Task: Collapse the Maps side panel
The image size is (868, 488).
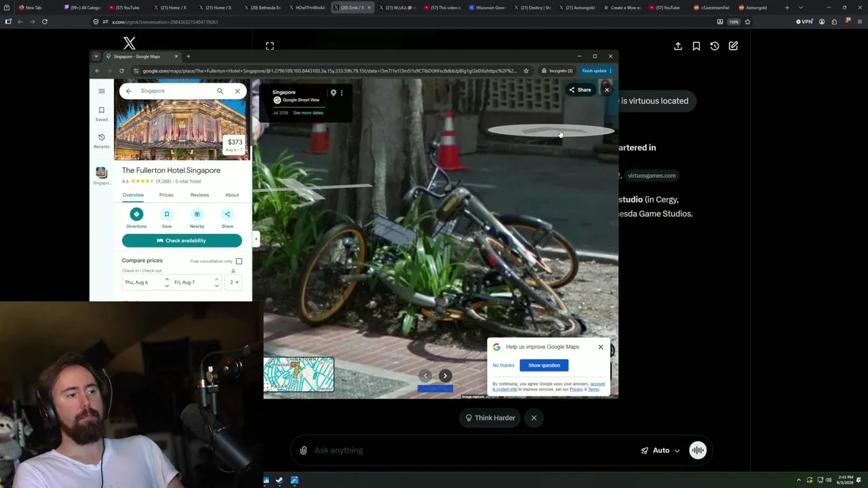Action: point(256,239)
